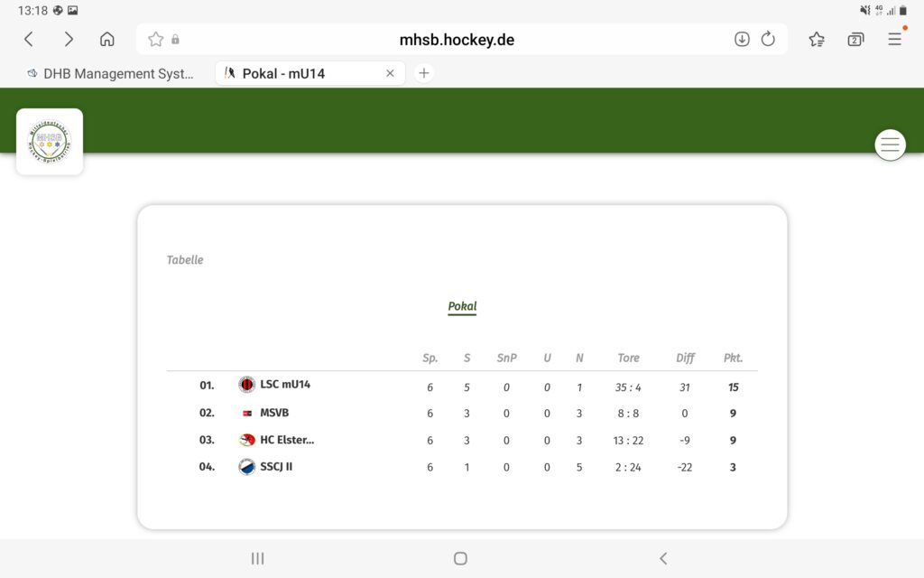Image resolution: width=924 pixels, height=578 pixels.
Task: Open the bookmarks list icon
Action: [x=817, y=39]
